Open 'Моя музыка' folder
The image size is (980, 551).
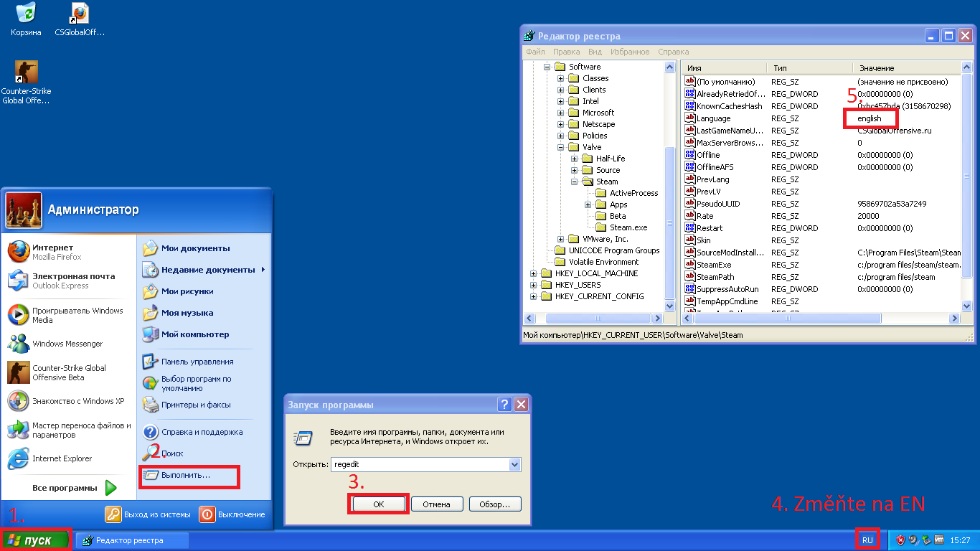click(204, 313)
